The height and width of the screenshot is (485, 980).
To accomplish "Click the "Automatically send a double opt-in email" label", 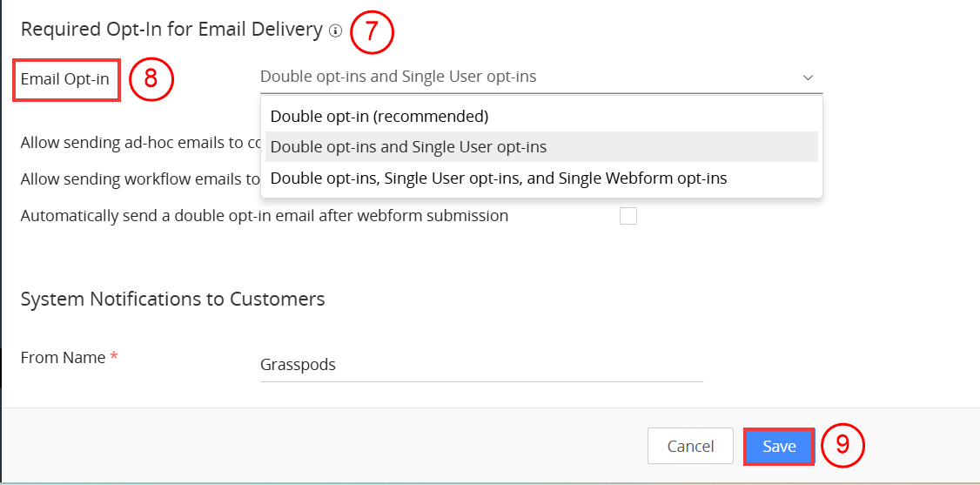I will [264, 216].
